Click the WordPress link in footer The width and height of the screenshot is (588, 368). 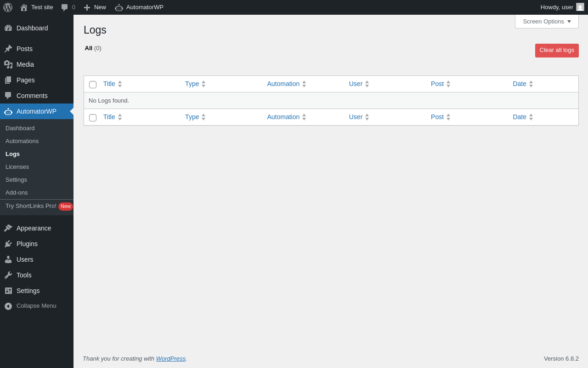coord(171,359)
